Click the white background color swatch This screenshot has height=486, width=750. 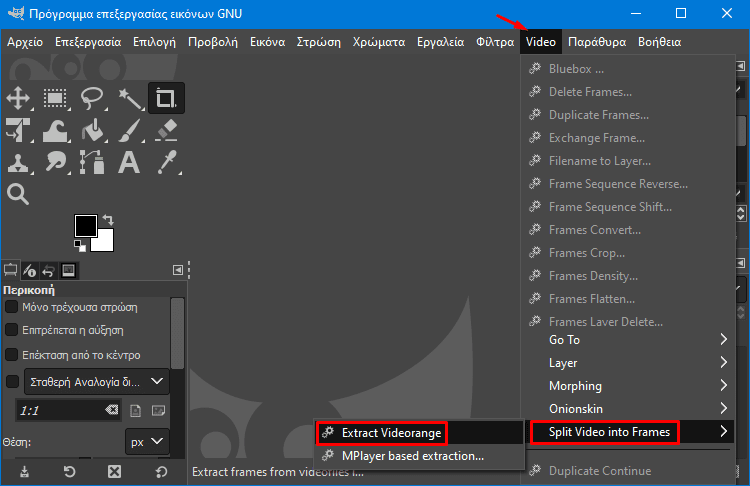[105, 243]
